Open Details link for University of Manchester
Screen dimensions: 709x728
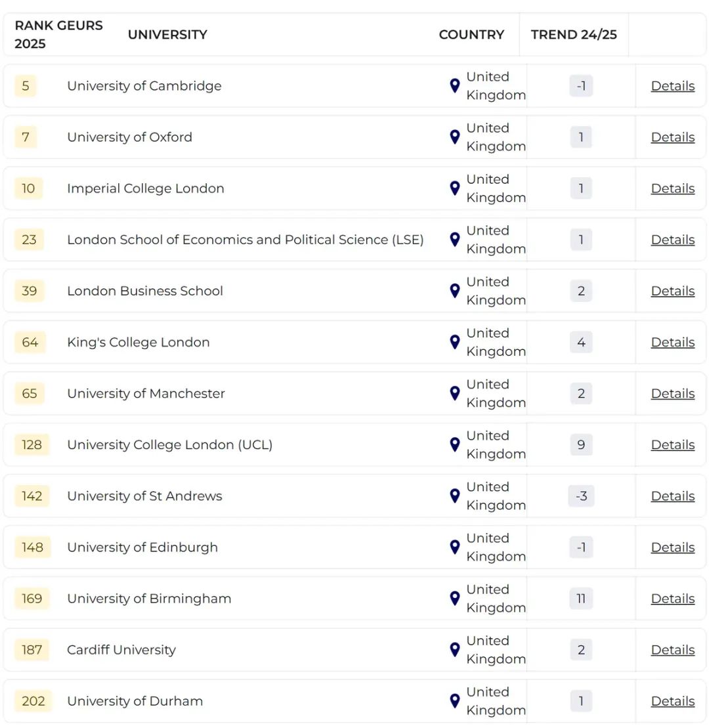672,393
